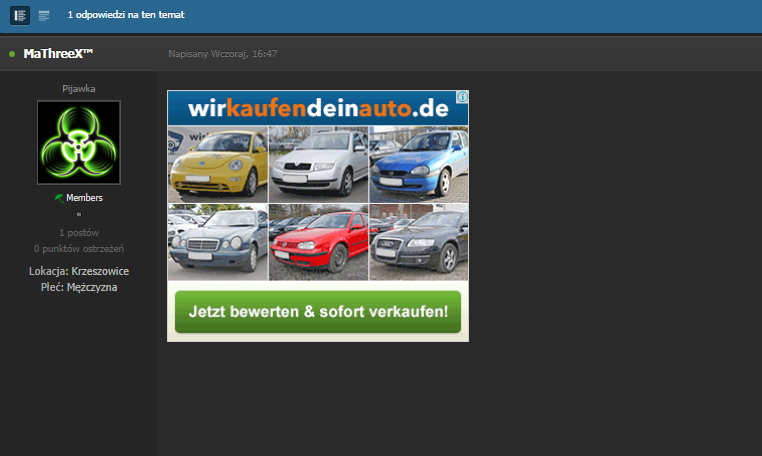The image size is (762, 456).
Task: Click the silver Skoda car photo
Action: pyautogui.click(x=318, y=164)
